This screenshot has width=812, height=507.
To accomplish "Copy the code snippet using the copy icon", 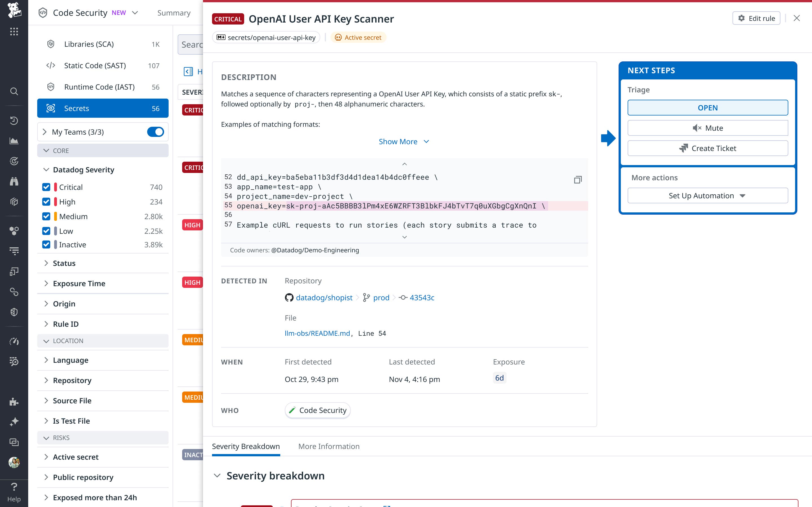I will click(x=578, y=180).
